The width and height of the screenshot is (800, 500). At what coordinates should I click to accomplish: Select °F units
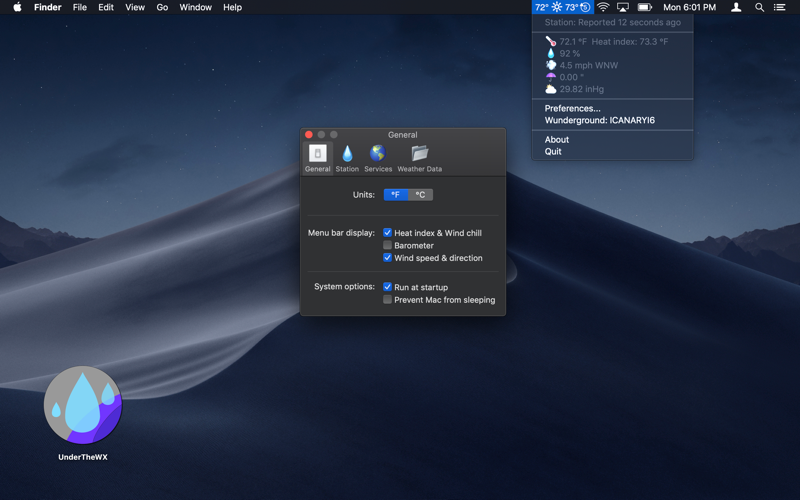click(395, 194)
